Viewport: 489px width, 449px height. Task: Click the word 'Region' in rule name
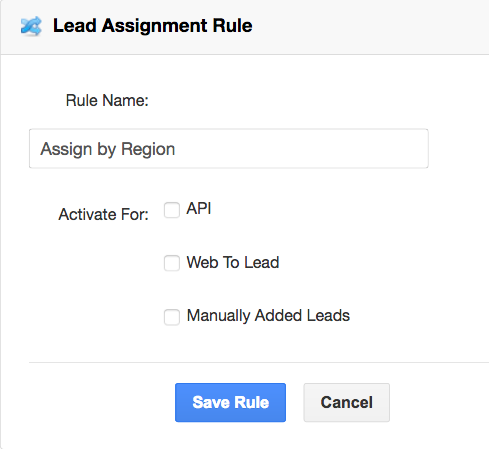pos(148,149)
